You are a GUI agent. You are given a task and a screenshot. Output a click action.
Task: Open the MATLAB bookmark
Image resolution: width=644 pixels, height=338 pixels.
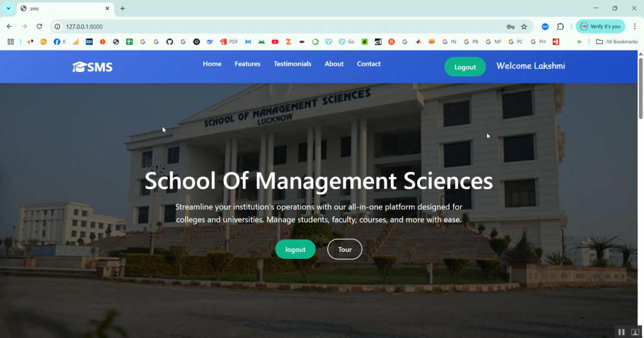tap(418, 42)
